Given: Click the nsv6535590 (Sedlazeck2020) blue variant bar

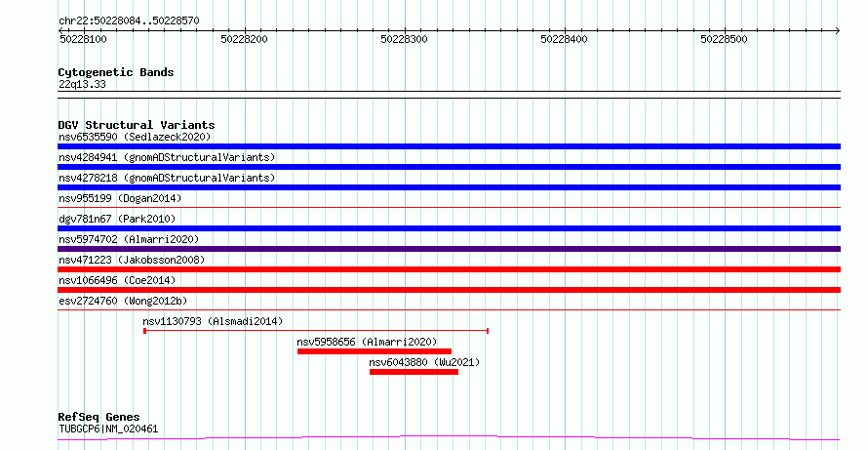Looking at the screenshot, I should pyautogui.click(x=449, y=146).
